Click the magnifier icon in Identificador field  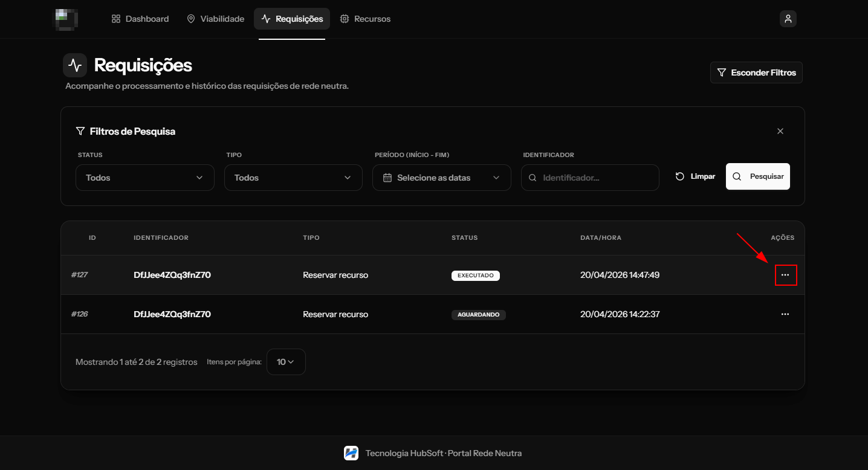533,178
